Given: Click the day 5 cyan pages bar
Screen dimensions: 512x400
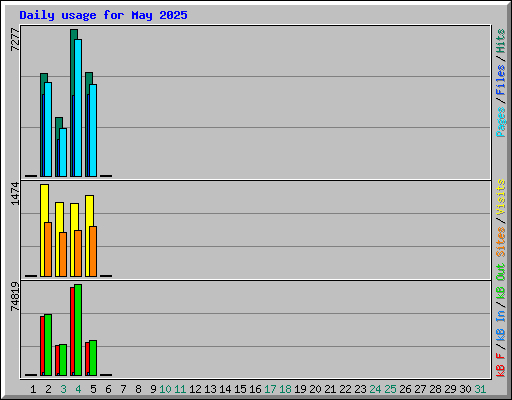Looking at the screenshot, I should [x=93, y=130].
